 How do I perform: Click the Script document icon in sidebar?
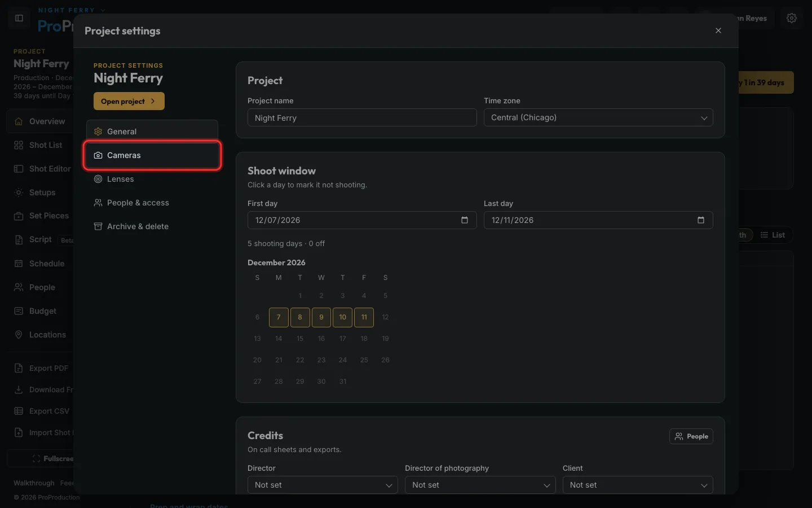(19, 240)
